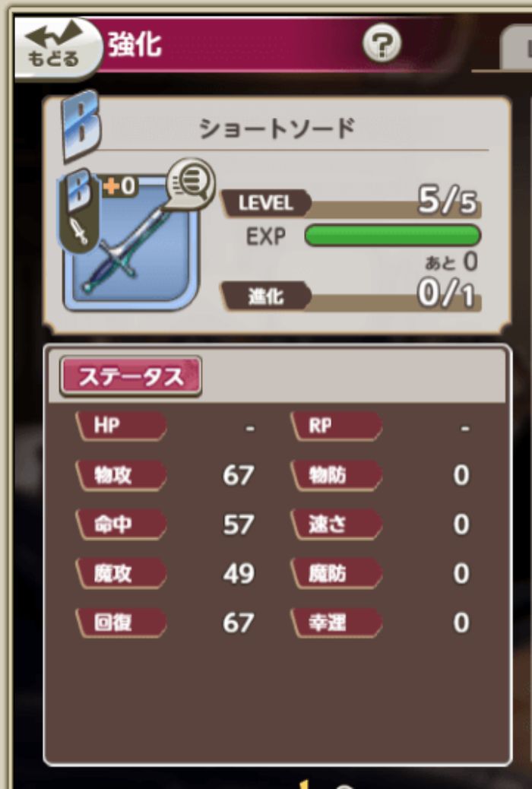Screen dimensions: 532x789
Task: Tap the 速さ stat label
Action: tap(336, 524)
